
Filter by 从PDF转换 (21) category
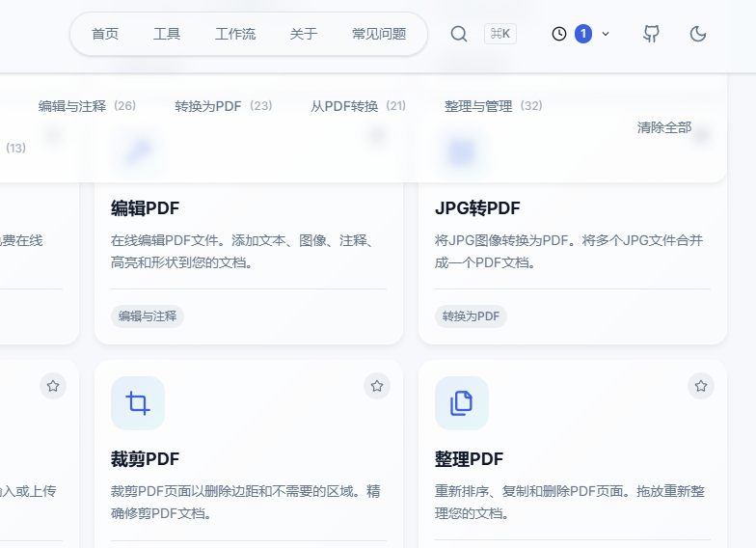pos(359,106)
